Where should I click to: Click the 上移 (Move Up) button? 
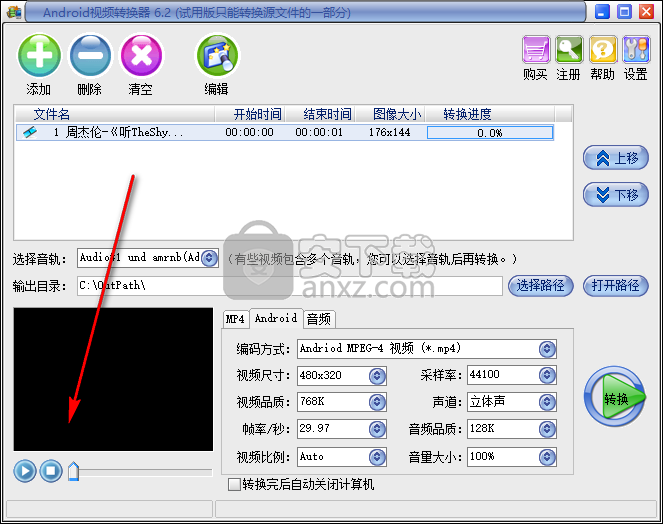(615, 158)
